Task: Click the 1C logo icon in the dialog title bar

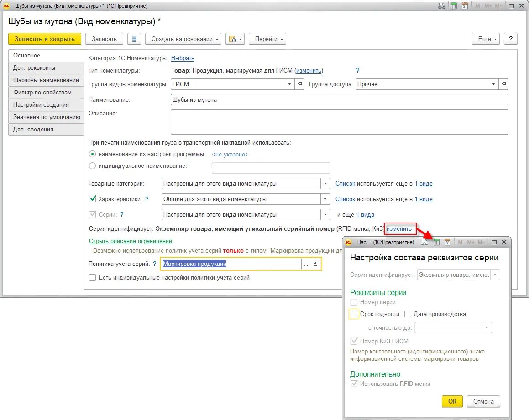Action: click(x=349, y=242)
